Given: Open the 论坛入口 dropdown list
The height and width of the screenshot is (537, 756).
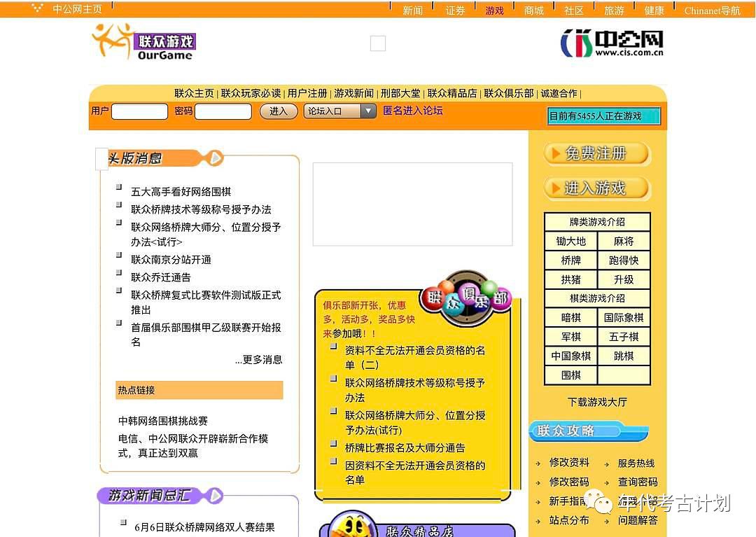Looking at the screenshot, I should point(368,111).
